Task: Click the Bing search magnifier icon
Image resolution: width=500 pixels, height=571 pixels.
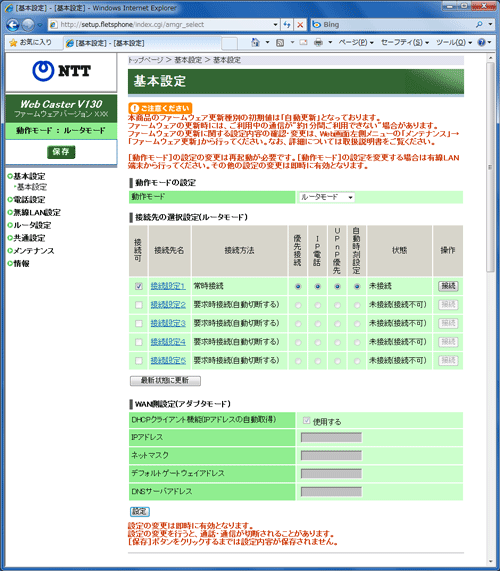Action: click(479, 25)
